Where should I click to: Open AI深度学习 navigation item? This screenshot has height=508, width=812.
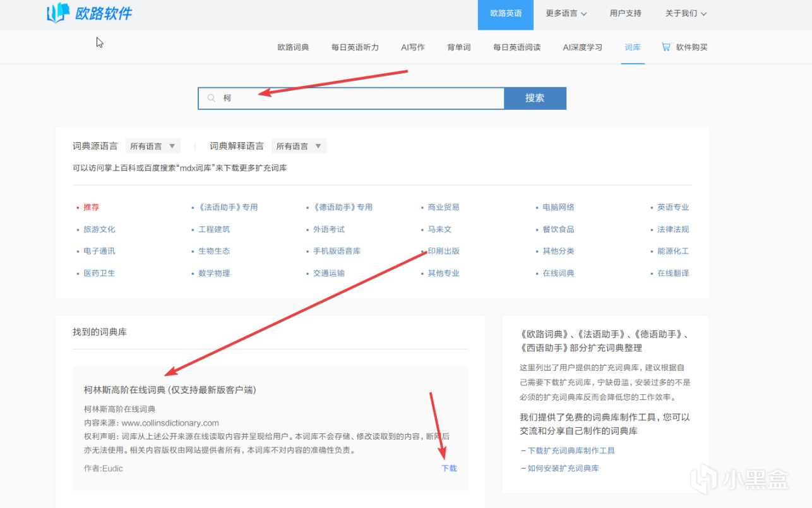click(x=583, y=47)
